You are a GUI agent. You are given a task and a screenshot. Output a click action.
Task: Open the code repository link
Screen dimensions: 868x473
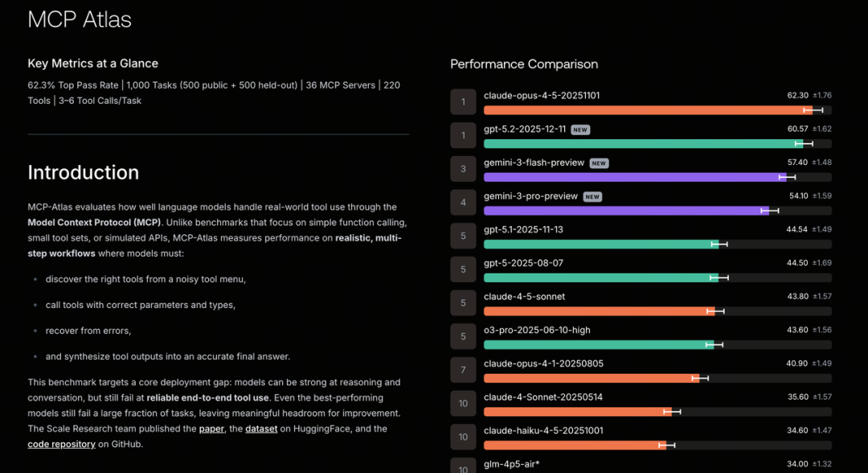(61, 444)
